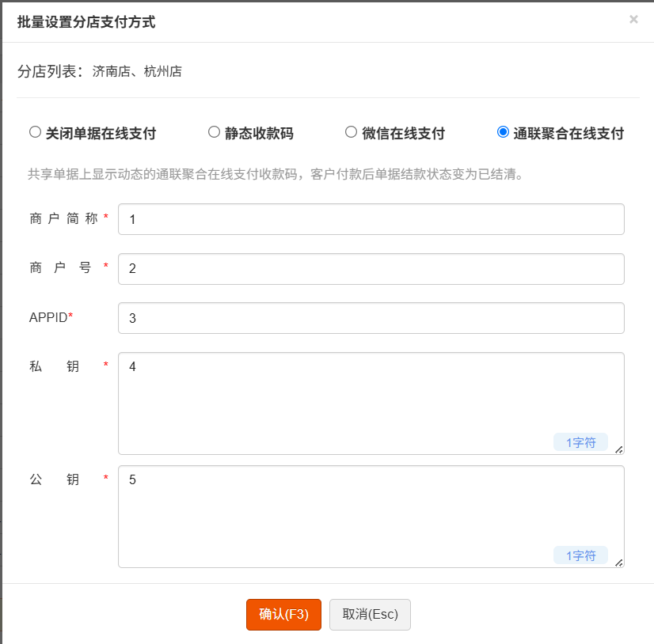Viewport: 654px width, 644px height.
Task: Click the 分店列表 branch names text
Action: (x=137, y=72)
